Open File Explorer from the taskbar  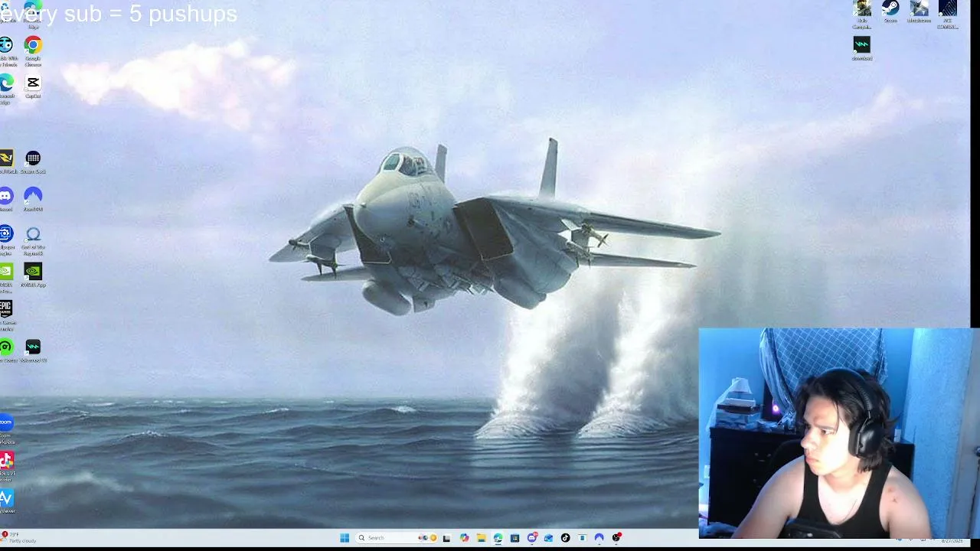point(481,538)
